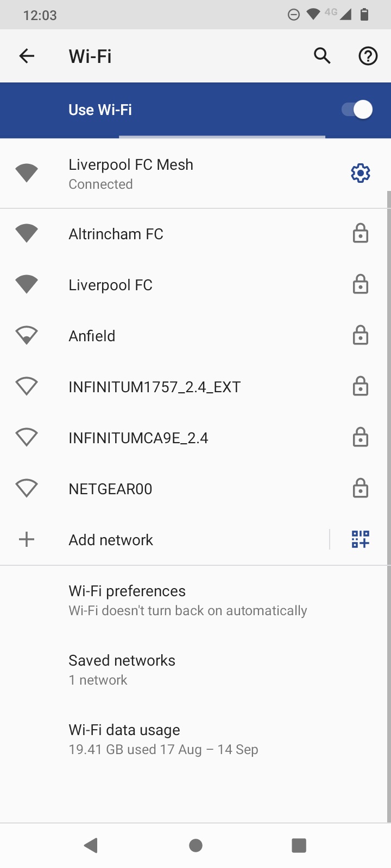Tap the lock icon next to NETGEAR00

[361, 488]
